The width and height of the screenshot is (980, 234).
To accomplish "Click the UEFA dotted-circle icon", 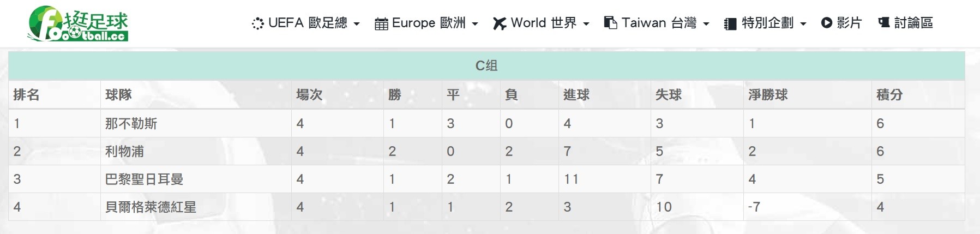I will [x=257, y=23].
